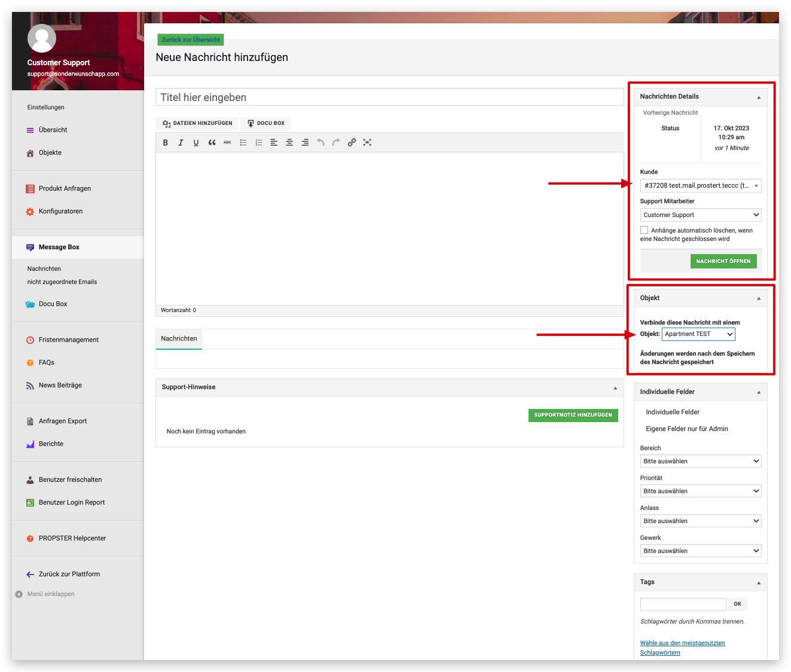Align text right in editor
Screen dimensions: 791x672
[305, 142]
